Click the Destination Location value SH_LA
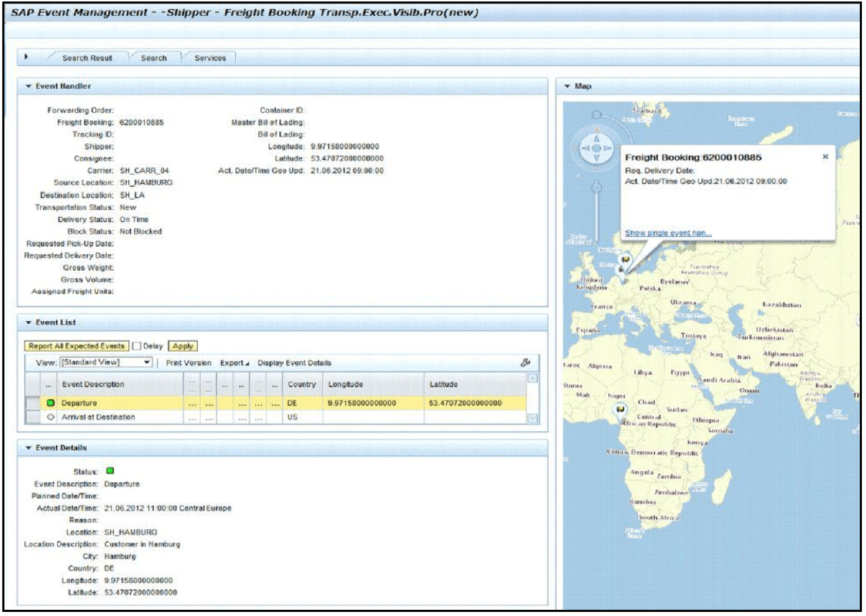Viewport: 866px width, 616px height. [x=132, y=195]
